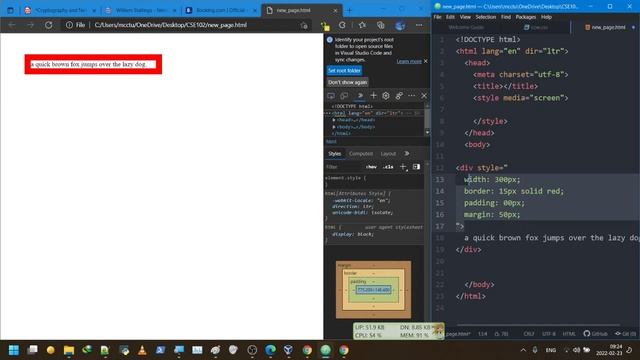Click the DevTools add tool plus icon
The image size is (640, 360).
point(373,96)
